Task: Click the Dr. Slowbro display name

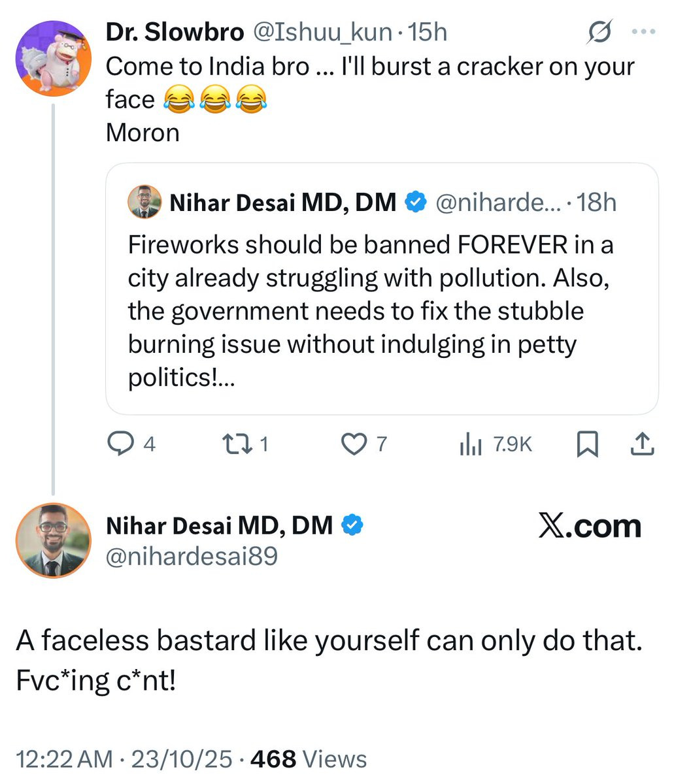Action: 175,32
